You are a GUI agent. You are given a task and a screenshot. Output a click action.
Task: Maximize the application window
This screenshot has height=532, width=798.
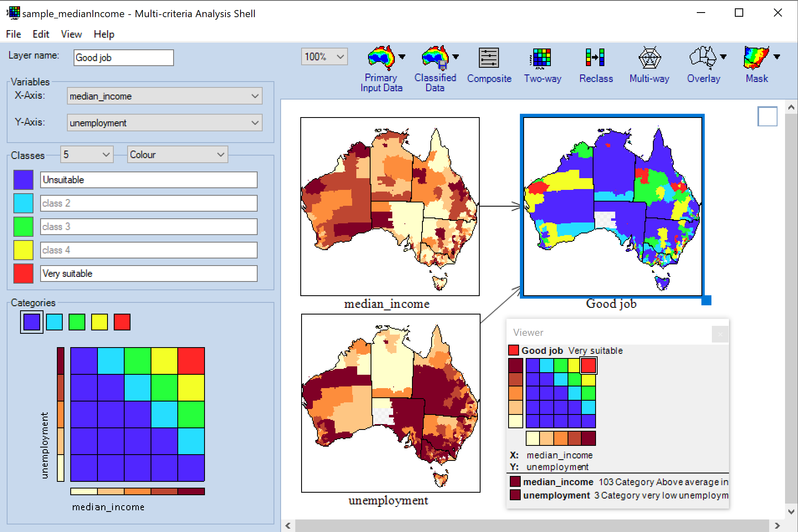[x=739, y=13]
